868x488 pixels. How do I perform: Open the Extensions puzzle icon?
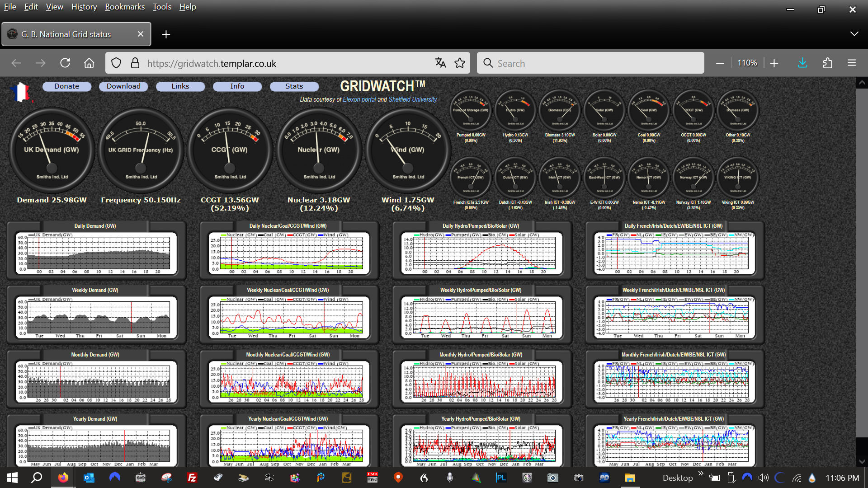tap(827, 63)
